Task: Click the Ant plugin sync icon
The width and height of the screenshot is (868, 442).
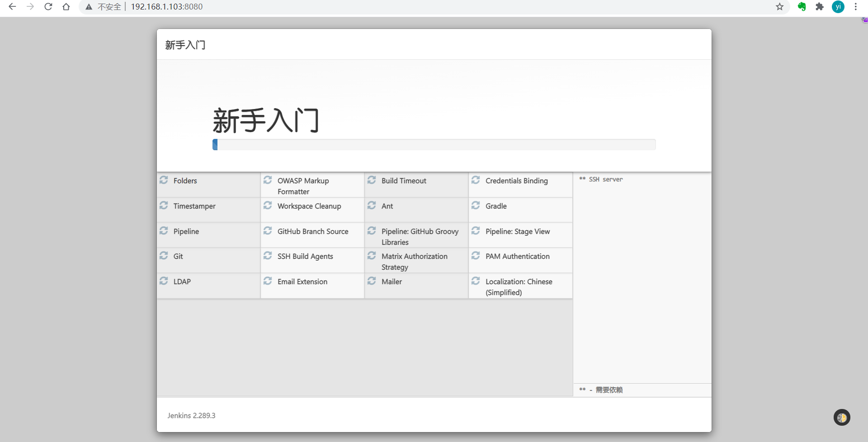Action: (372, 205)
